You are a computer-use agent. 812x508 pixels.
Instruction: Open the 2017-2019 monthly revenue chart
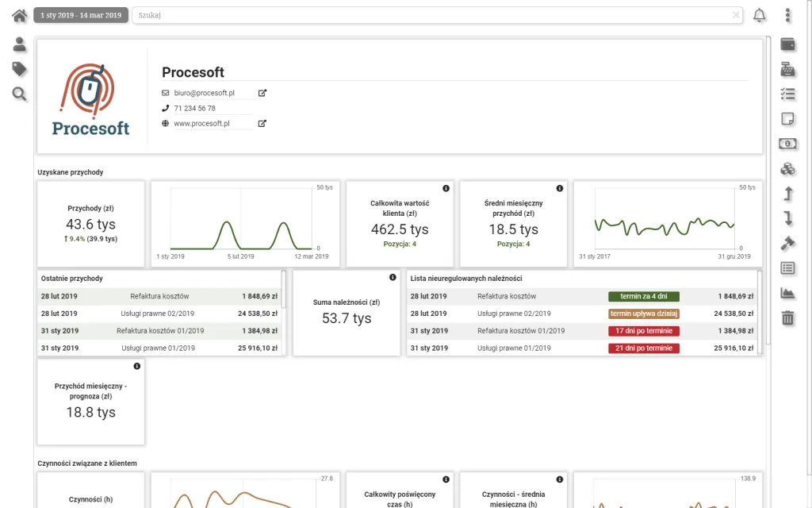(668, 224)
